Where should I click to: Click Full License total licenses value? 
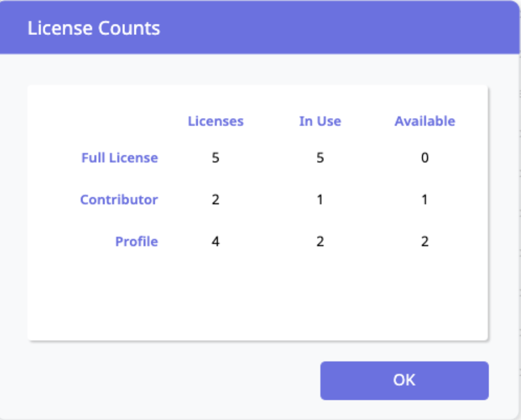pyautogui.click(x=216, y=158)
